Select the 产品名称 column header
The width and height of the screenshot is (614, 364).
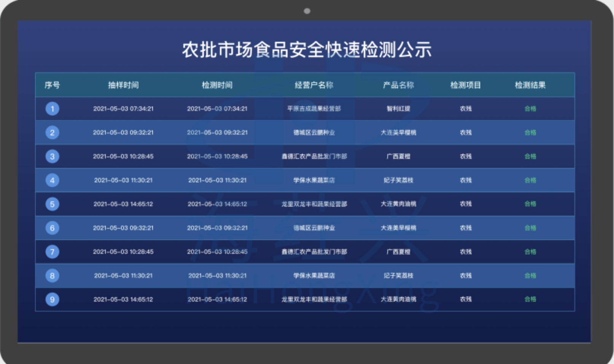(398, 85)
